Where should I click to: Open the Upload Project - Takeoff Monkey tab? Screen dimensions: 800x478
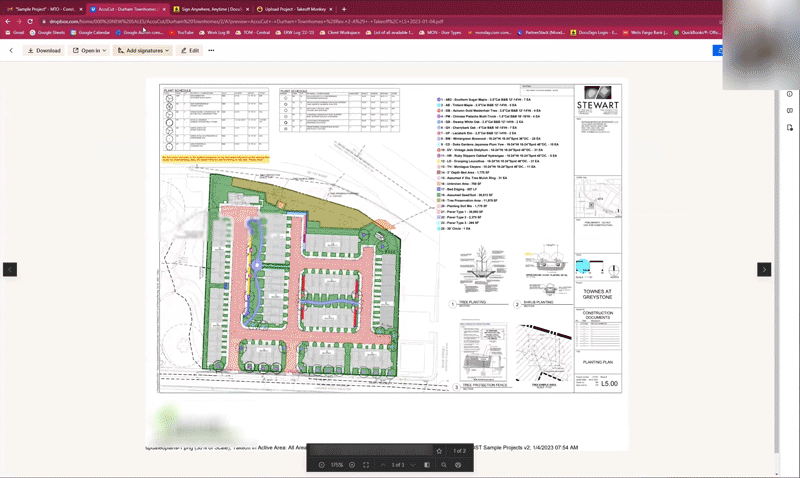[x=294, y=9]
